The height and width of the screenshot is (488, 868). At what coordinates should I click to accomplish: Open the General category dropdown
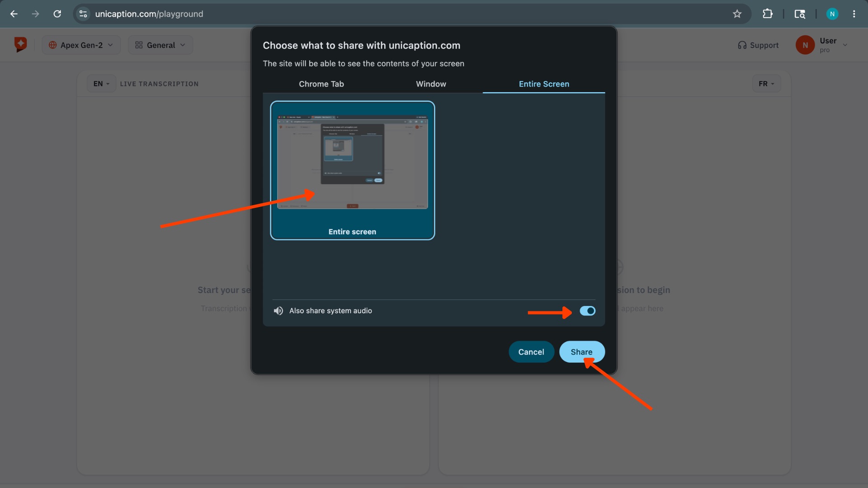[x=160, y=45]
